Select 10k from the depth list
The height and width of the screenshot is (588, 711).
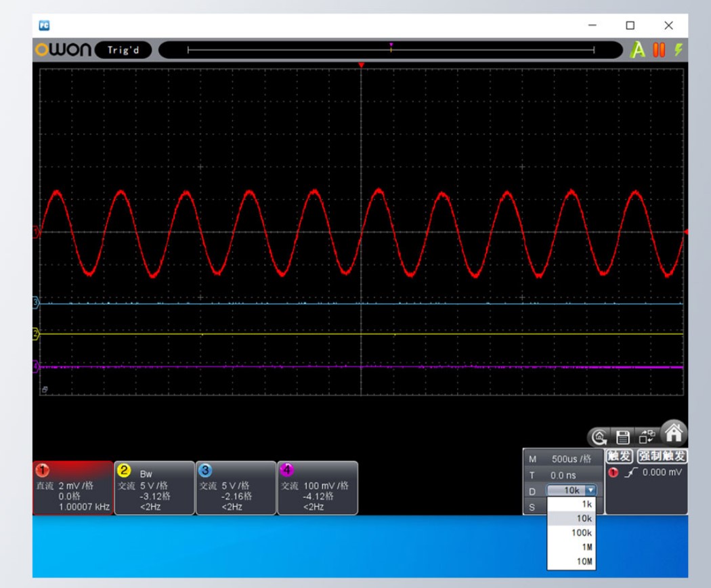tap(572, 518)
